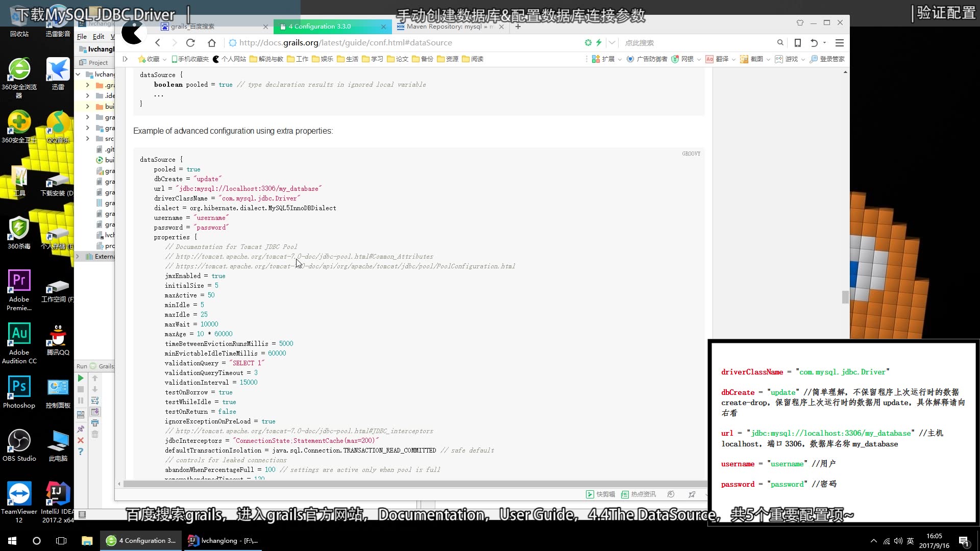
Task: Click the undo closed tab arrow icon
Action: tap(815, 43)
